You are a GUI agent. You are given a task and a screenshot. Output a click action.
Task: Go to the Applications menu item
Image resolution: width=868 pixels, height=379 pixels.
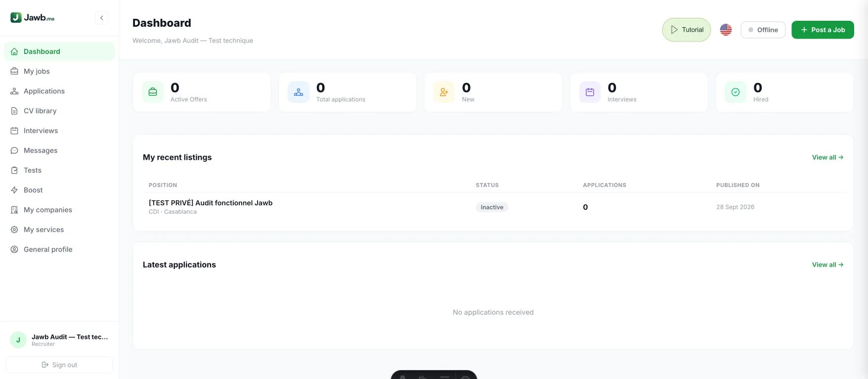[59, 91]
